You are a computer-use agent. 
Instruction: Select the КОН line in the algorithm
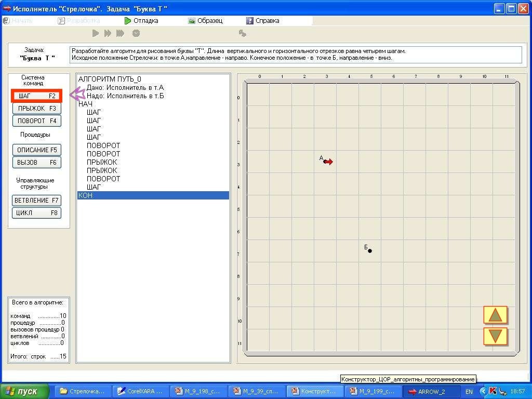pos(153,195)
